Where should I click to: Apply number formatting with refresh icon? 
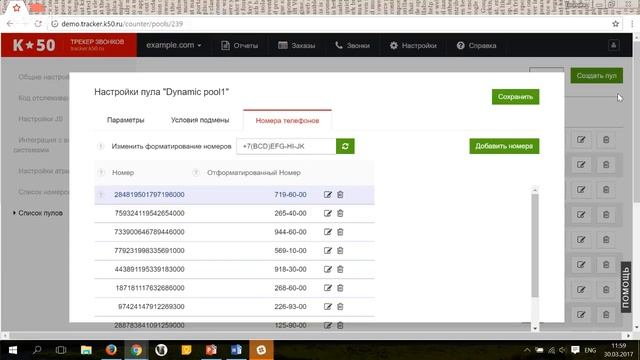(345, 146)
